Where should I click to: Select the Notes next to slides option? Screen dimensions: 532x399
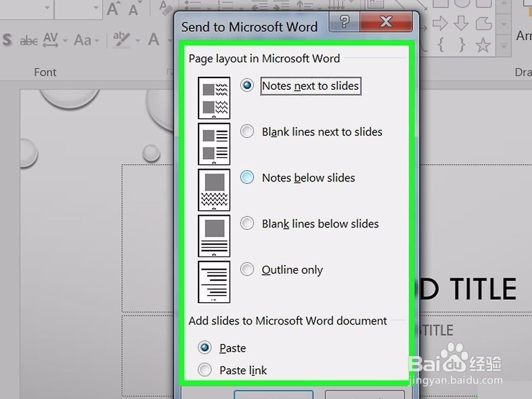[x=246, y=85]
